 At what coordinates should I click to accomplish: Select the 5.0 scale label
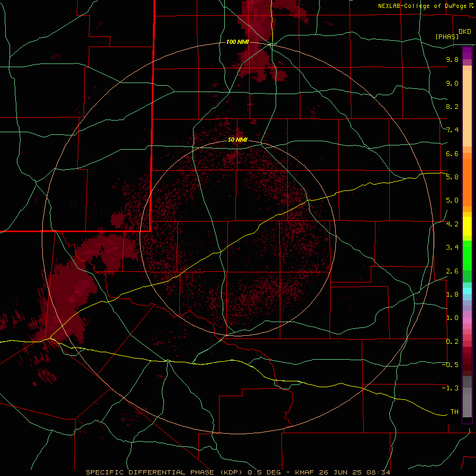(x=452, y=200)
